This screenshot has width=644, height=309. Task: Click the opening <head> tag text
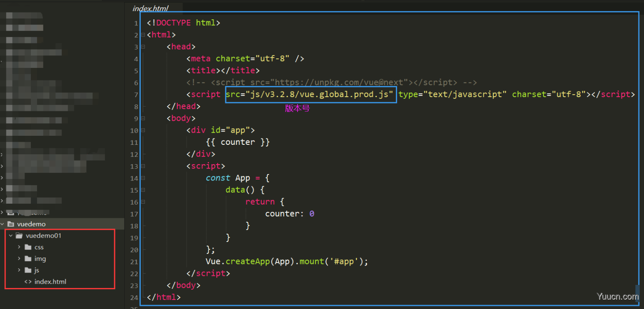(x=181, y=47)
